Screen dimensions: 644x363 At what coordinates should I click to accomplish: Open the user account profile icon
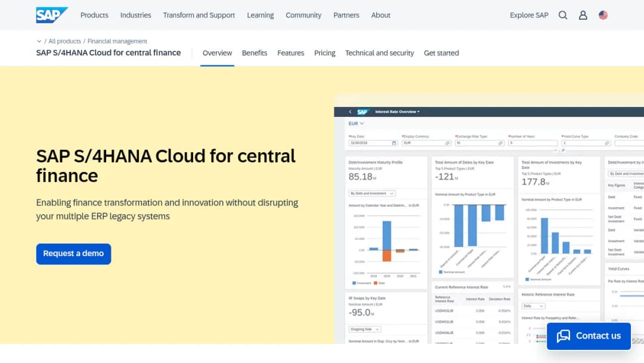point(583,15)
